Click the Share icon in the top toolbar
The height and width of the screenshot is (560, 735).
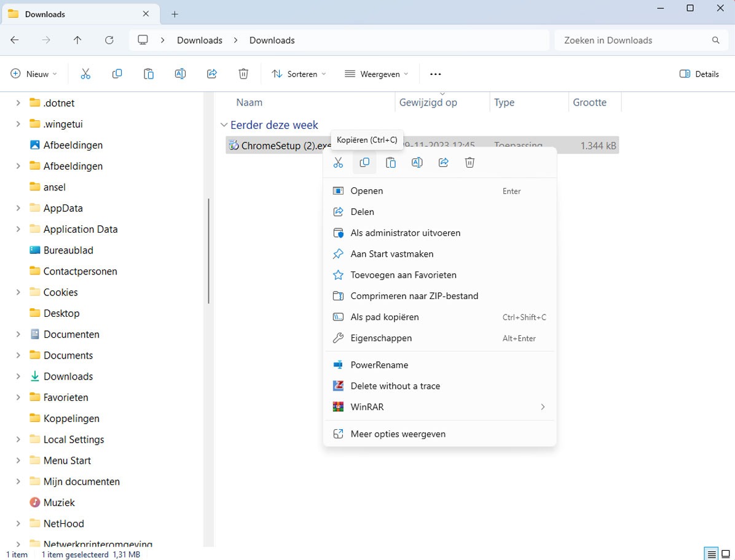click(x=212, y=74)
